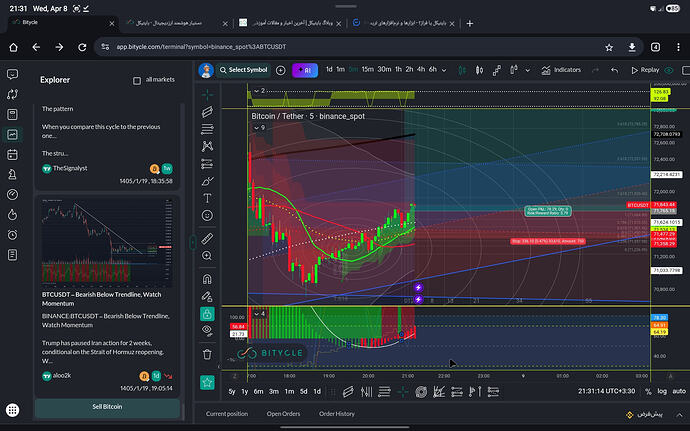Expand the timeframe dropdown arrow after 6h
The width and height of the screenshot is (690, 431).
click(444, 70)
